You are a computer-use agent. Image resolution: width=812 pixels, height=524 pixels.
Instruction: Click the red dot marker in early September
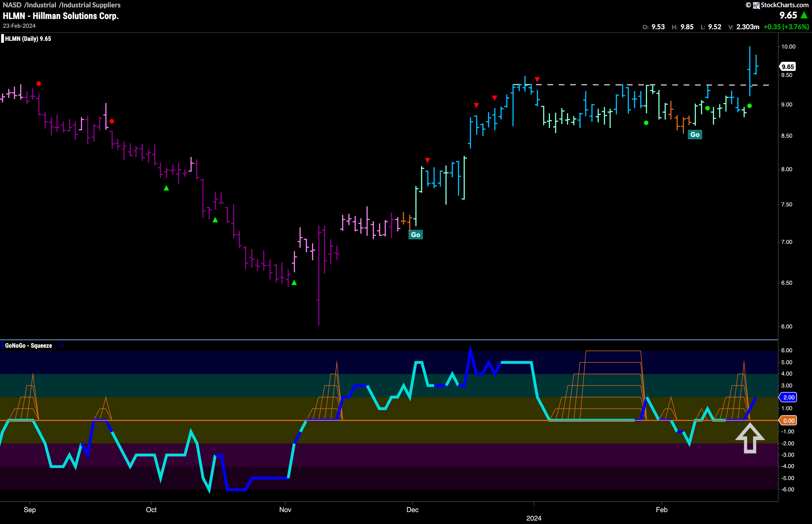39,84
